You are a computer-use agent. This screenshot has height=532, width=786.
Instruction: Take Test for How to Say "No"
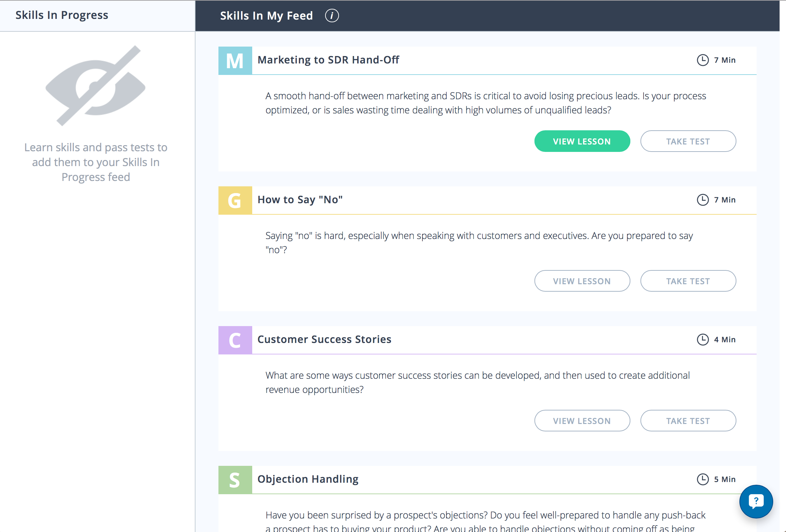click(x=687, y=281)
